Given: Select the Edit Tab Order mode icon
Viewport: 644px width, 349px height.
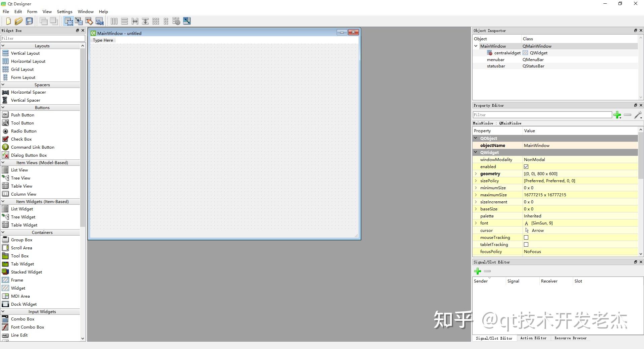Looking at the screenshot, I should 99,21.
